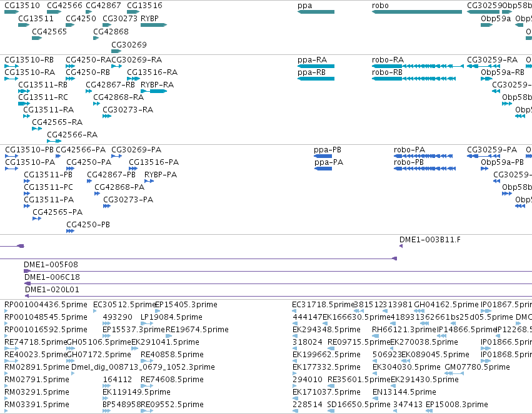Open the CG42565-RA transcript label
Image resolution: width=532 pixels, height=414 pixels.
(58, 122)
